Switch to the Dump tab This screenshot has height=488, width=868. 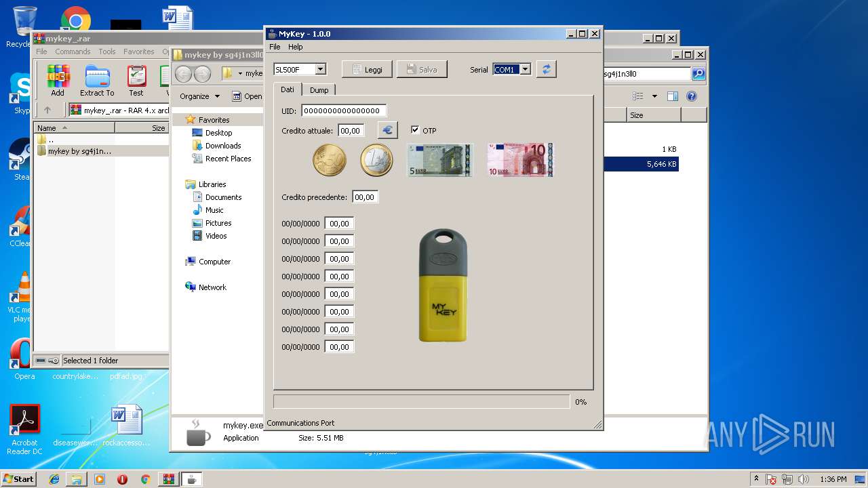(x=319, y=90)
